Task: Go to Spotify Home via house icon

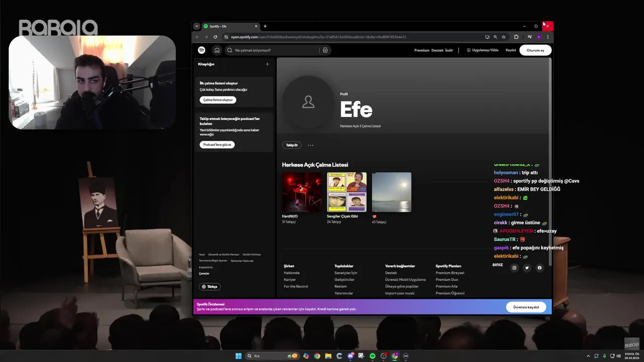Action: tap(217, 50)
